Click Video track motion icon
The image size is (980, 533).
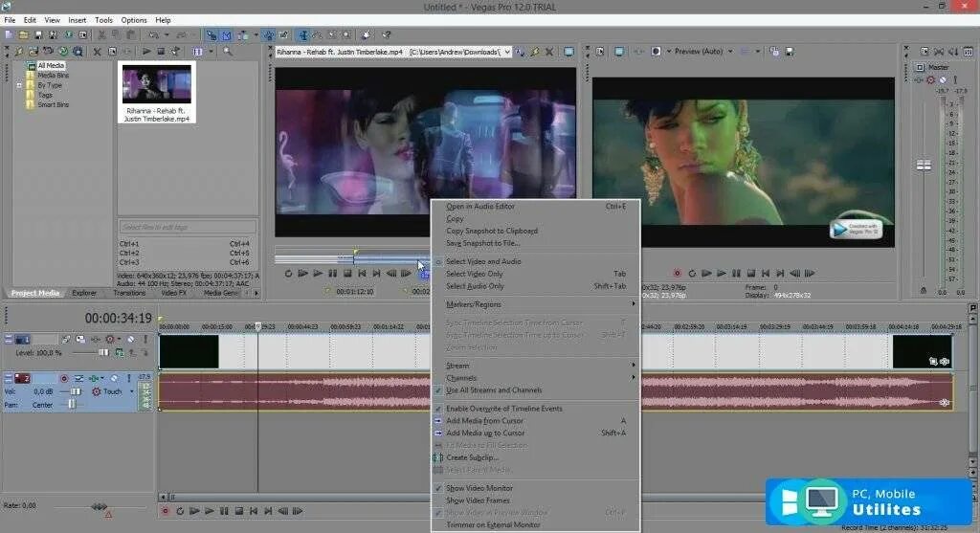pyautogui.click(x=80, y=340)
